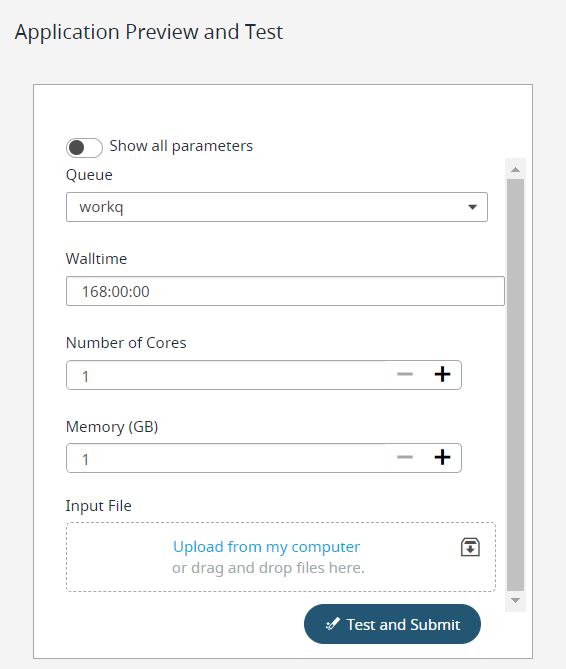Click the Number of Cores value field
This screenshot has width=566, height=669.
click(x=225, y=375)
